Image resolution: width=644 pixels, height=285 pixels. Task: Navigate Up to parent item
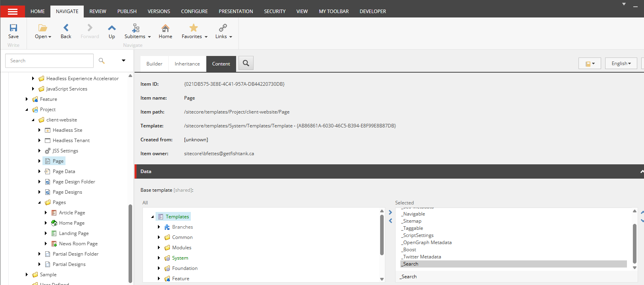(112, 28)
